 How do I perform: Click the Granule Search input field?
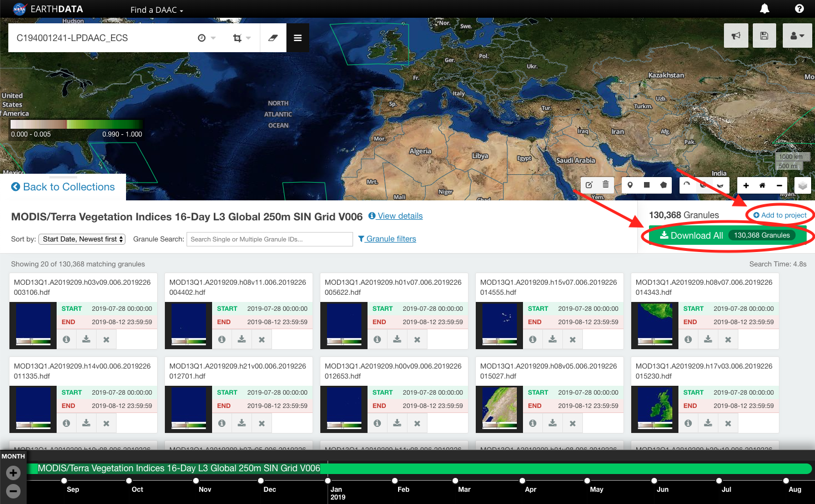[x=270, y=239]
